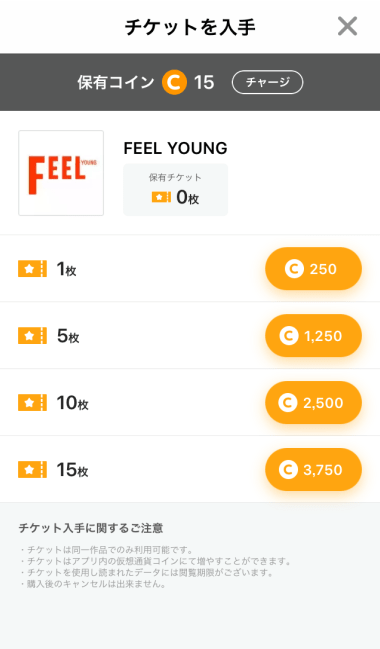Tap the チャージ charge button

[267, 82]
